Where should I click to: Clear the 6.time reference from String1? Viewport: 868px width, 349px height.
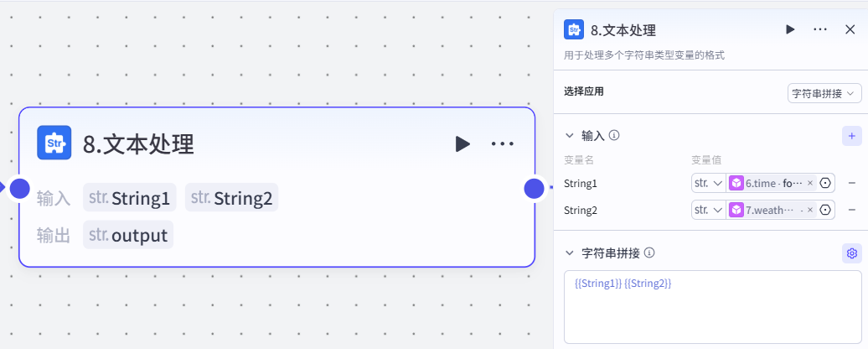(810, 183)
